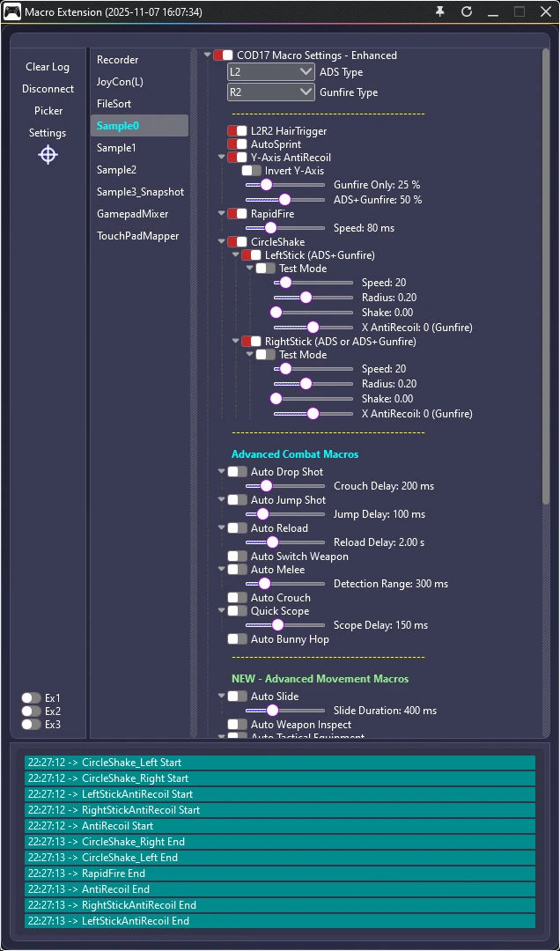Click the Disconnect button
560x951 pixels.
pos(48,89)
